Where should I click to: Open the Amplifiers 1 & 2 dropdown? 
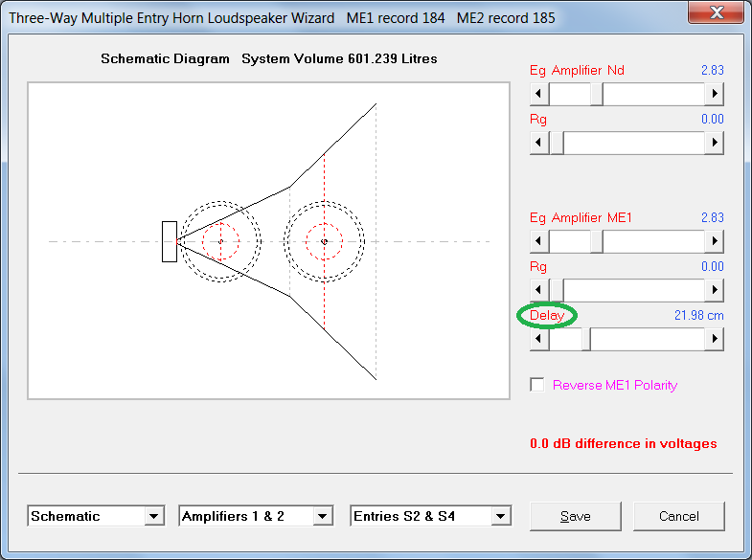point(322,516)
